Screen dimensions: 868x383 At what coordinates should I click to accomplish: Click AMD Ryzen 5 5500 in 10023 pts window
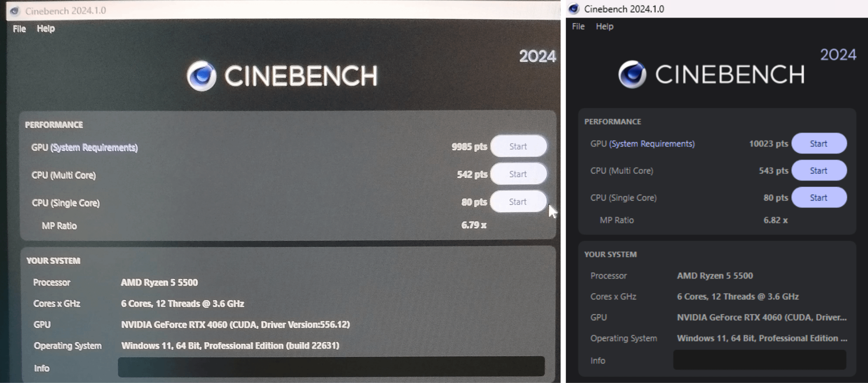pos(715,276)
